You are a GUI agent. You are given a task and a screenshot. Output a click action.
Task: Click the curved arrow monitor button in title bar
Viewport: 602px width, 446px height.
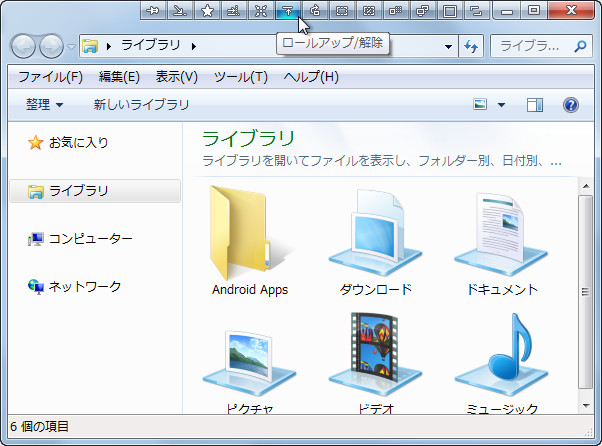coord(315,10)
